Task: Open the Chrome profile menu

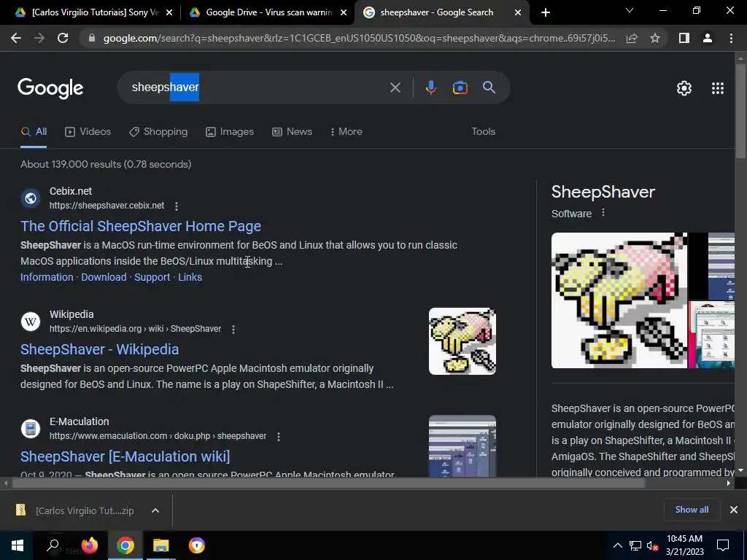Action: coord(708,38)
